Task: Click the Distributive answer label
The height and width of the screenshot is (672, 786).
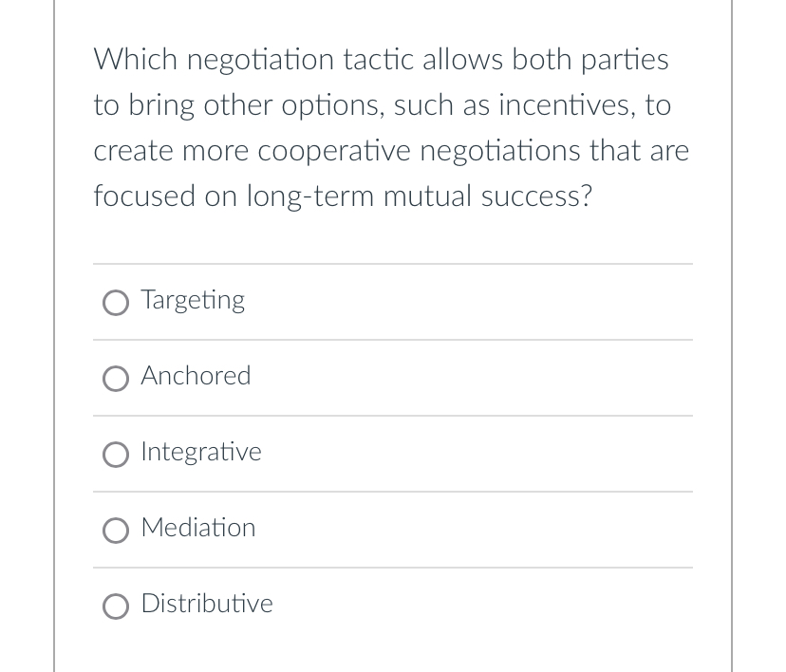Action: point(206,604)
